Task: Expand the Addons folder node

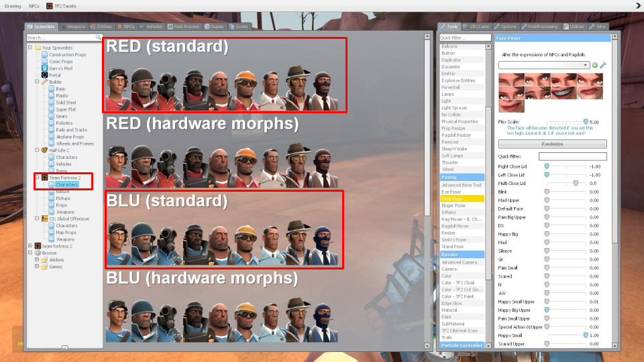Action: pyautogui.click(x=37, y=259)
